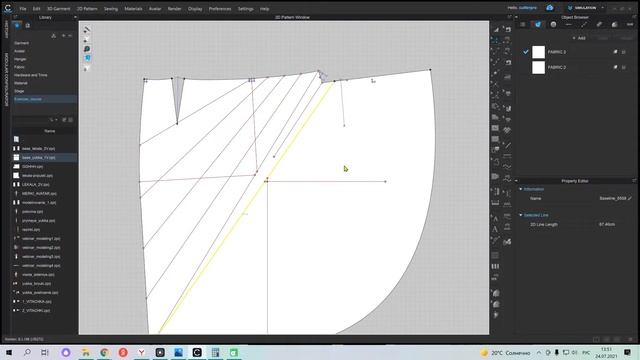
Task: Open the Stage library folder
Action: [19, 91]
